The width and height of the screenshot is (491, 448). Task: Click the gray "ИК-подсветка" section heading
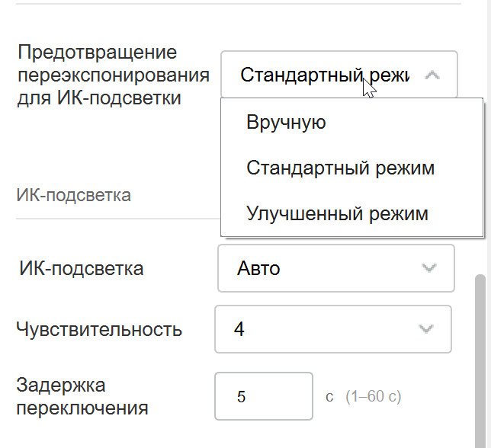point(73,195)
